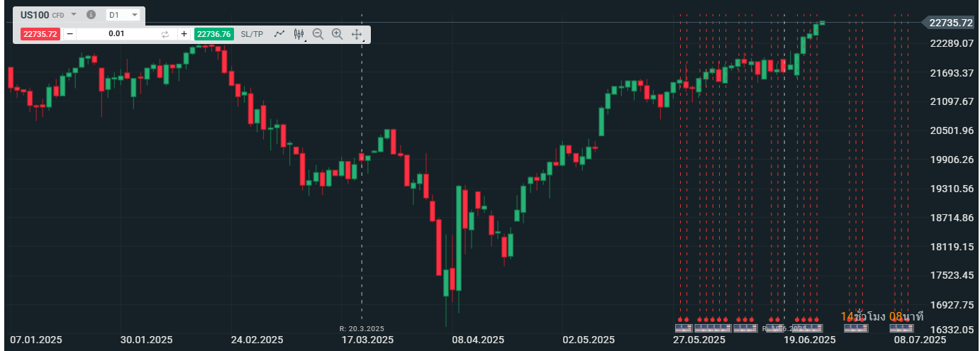Click the current price tag on the price axis
Viewport: 980px width, 351px height.
[951, 23]
